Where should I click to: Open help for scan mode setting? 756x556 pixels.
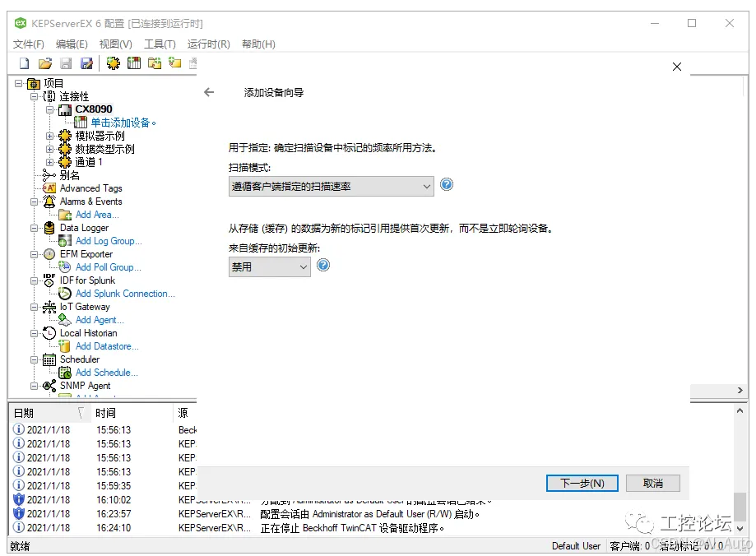pyautogui.click(x=447, y=185)
